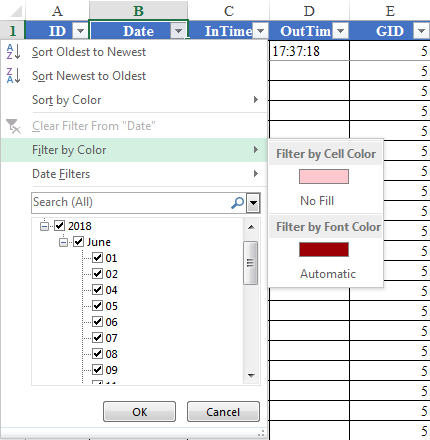
Task: Filter by the pink cell color swatch
Action: coord(324,177)
